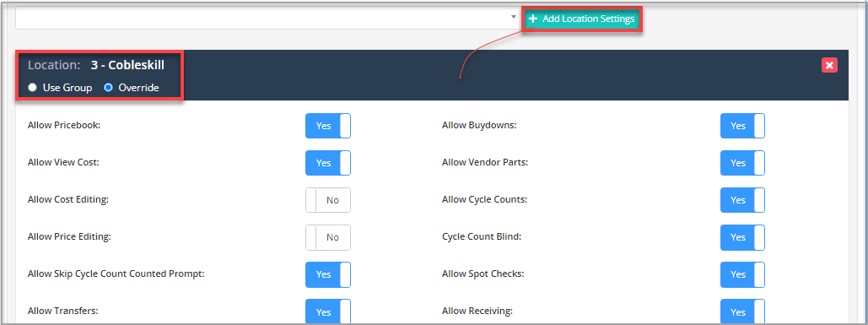Screen dimensions: 868x325
Task: Toggle the Allow Buydowns switch
Action: point(742,126)
